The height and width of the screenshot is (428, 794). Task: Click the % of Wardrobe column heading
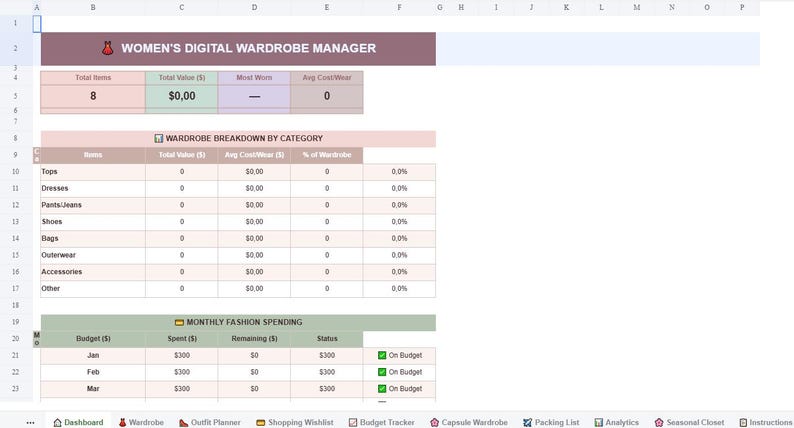327,155
